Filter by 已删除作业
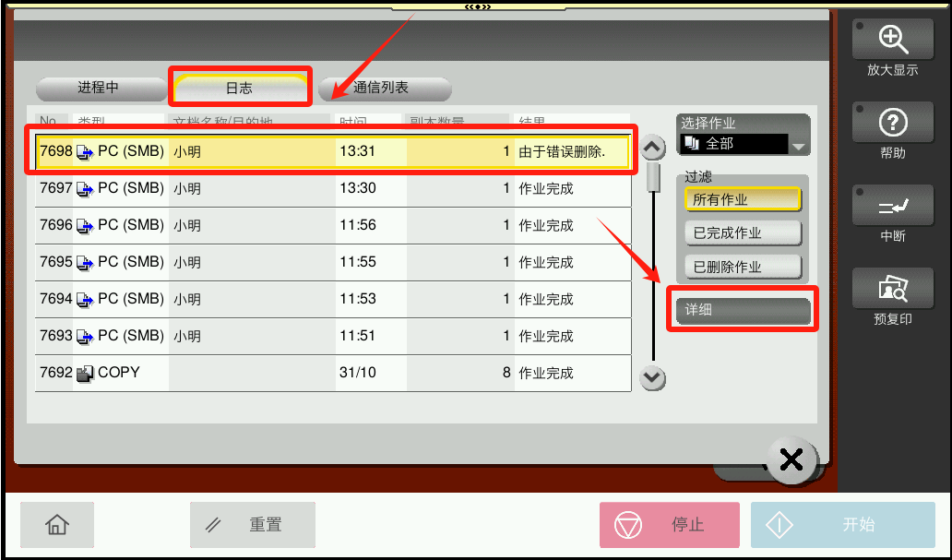952x560 pixels. [743, 267]
